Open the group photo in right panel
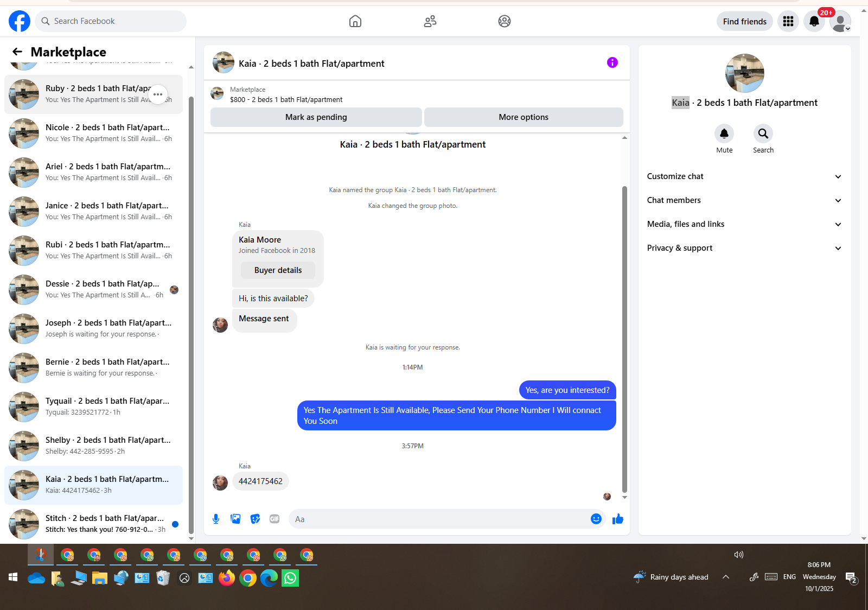Image resolution: width=868 pixels, height=610 pixels. click(745, 73)
